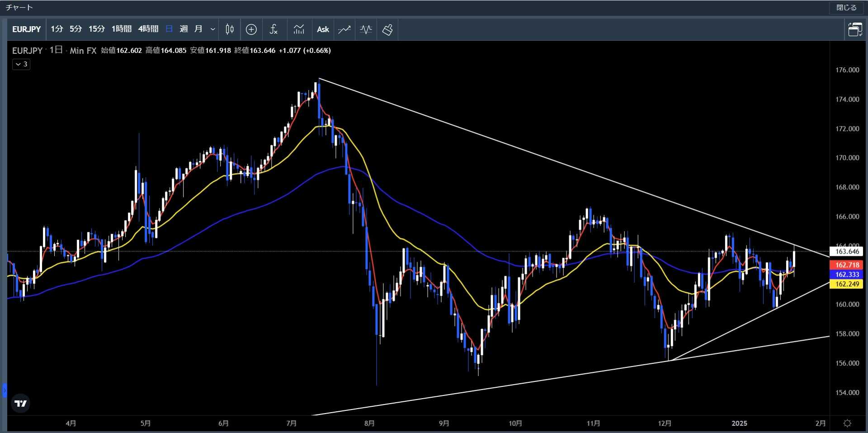
Task: Click the 170.000 price axis label
Action: click(x=847, y=158)
